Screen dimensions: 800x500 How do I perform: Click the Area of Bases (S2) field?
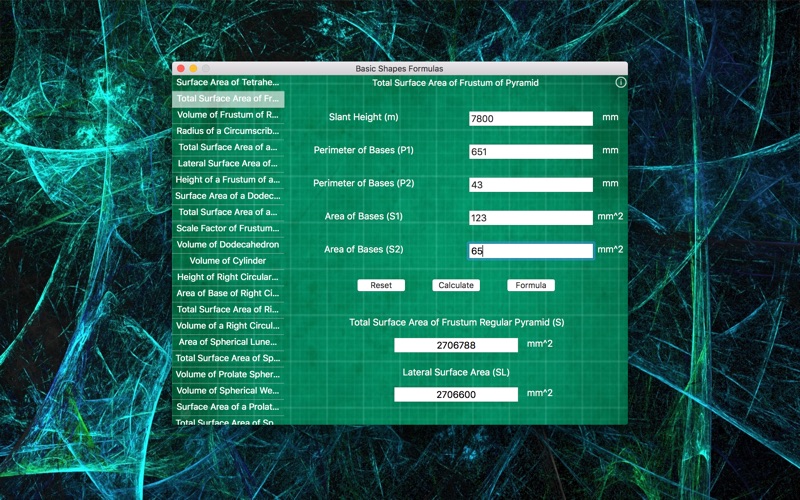(x=531, y=251)
